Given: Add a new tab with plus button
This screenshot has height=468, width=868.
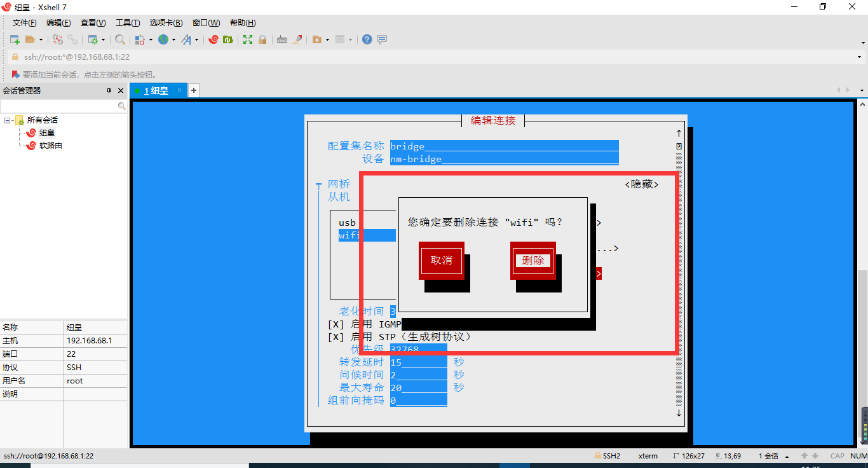Looking at the screenshot, I should 194,90.
